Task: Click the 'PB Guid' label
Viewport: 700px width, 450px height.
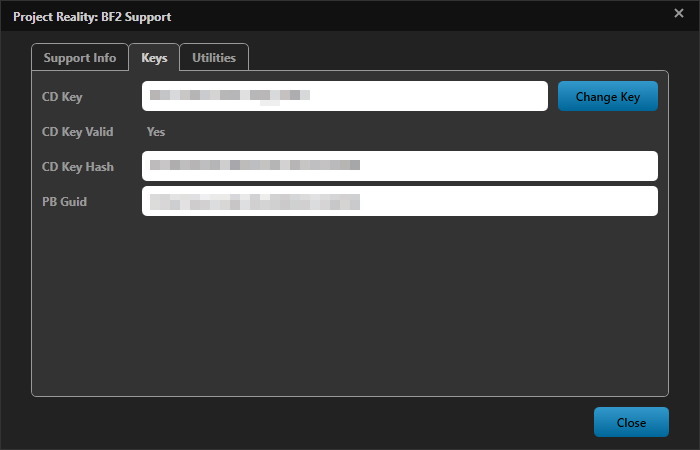Action: [64, 201]
